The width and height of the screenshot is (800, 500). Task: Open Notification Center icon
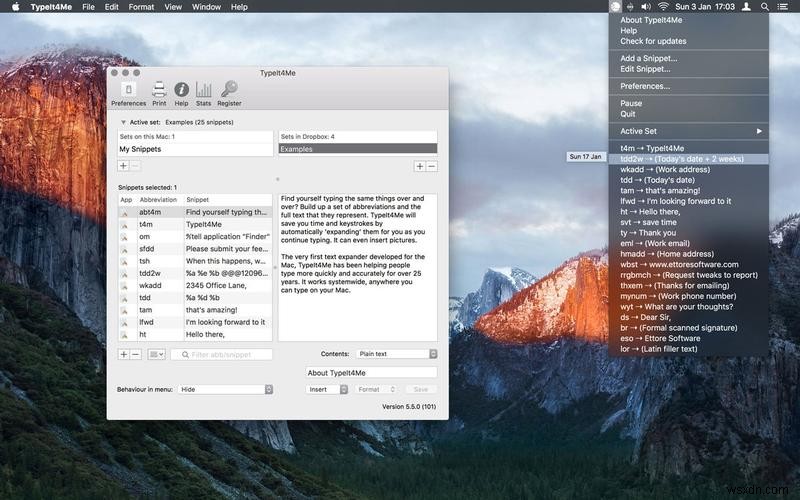782,7
